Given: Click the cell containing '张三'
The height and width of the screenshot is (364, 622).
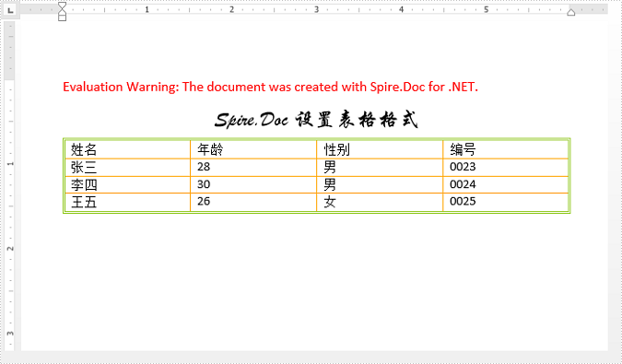Looking at the screenshot, I should click(127, 168).
